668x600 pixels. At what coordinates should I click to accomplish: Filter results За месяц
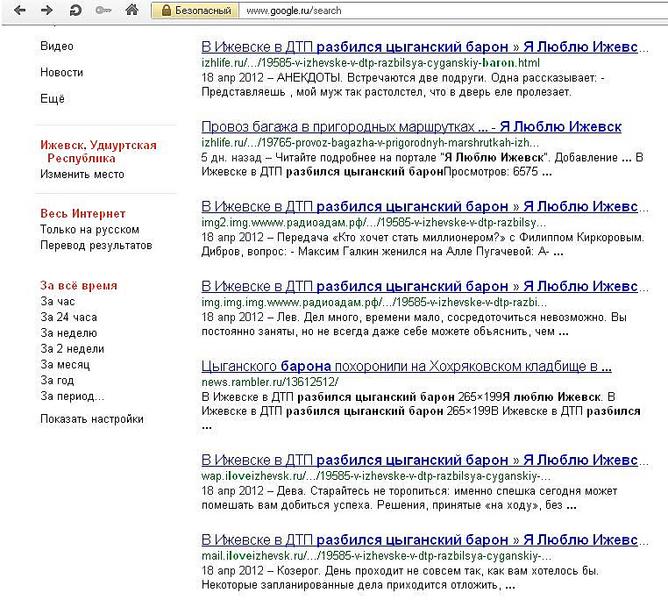point(65,365)
